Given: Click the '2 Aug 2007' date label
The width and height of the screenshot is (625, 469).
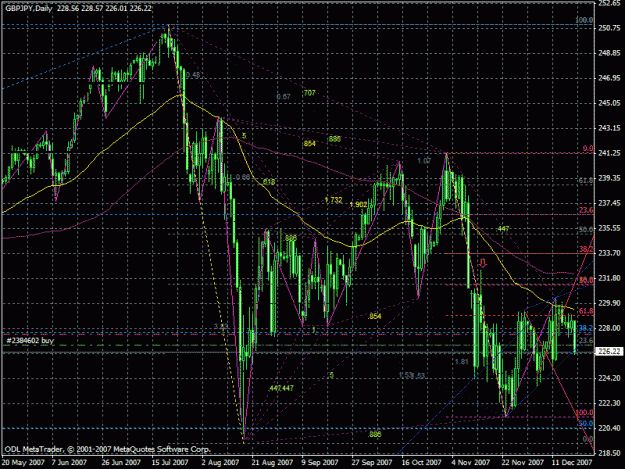Looking at the screenshot, I should point(220,462).
